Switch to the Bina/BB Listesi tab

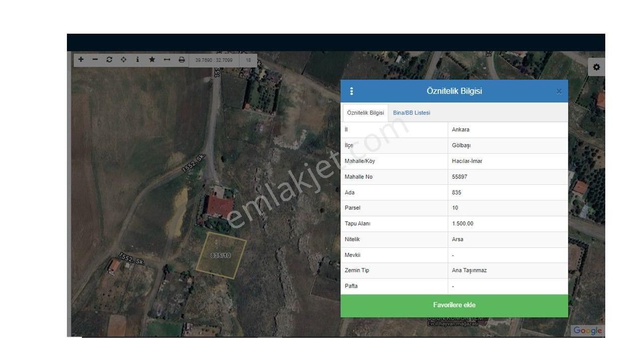tap(412, 113)
